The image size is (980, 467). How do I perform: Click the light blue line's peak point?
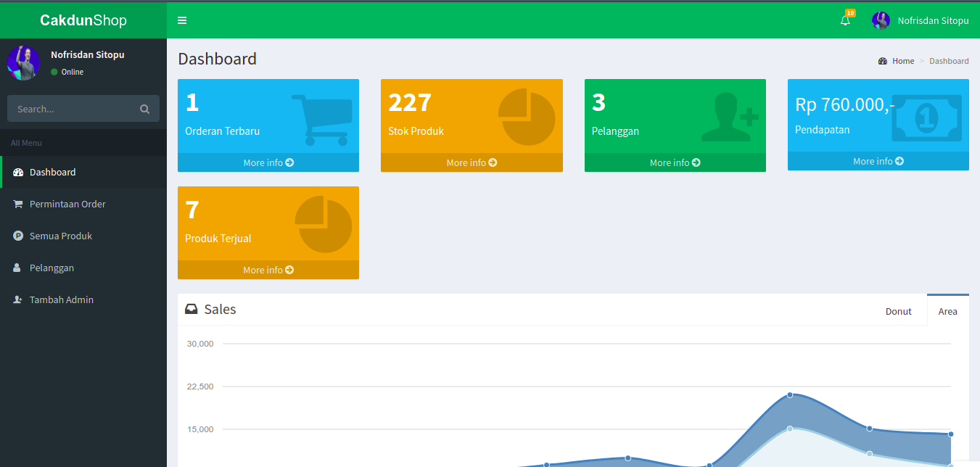pos(790,429)
